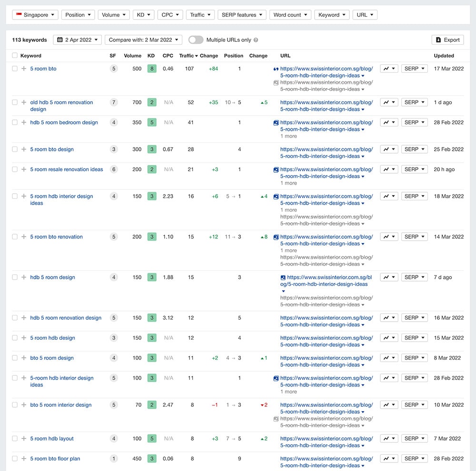Click the plus icon beside 'hdb 5 room bedroom design'
Viewport: 476px width, 471px height.
coord(24,122)
